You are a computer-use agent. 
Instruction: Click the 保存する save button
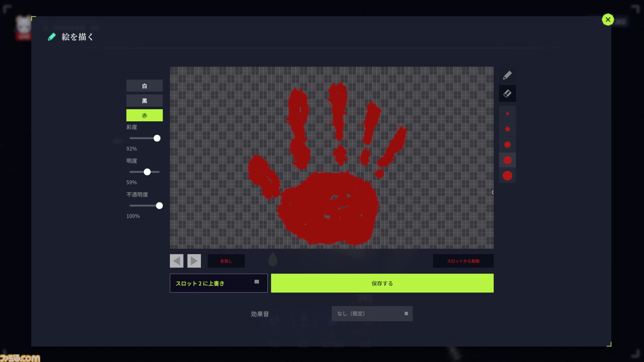[x=382, y=283]
